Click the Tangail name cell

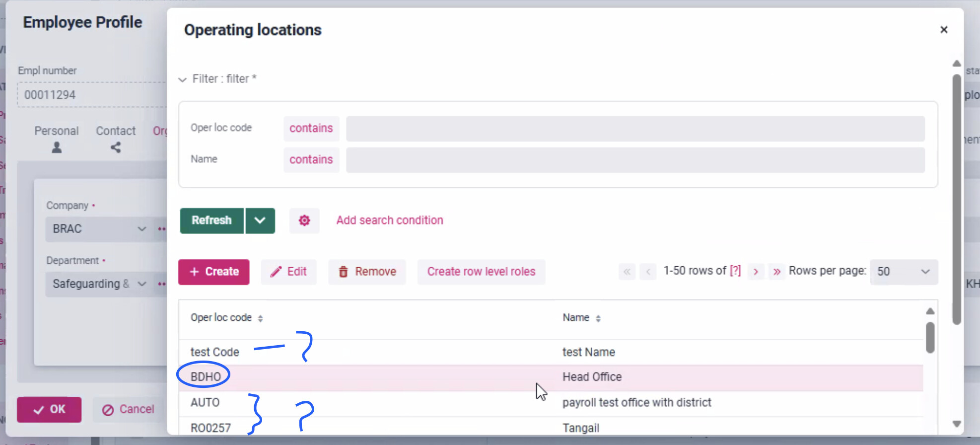pyautogui.click(x=581, y=428)
